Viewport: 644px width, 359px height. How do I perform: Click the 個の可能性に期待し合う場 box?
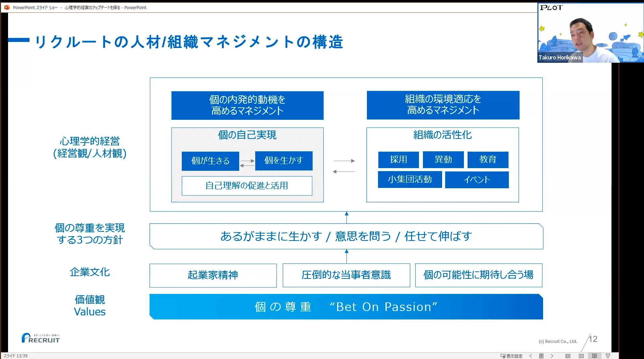pyautogui.click(x=479, y=275)
